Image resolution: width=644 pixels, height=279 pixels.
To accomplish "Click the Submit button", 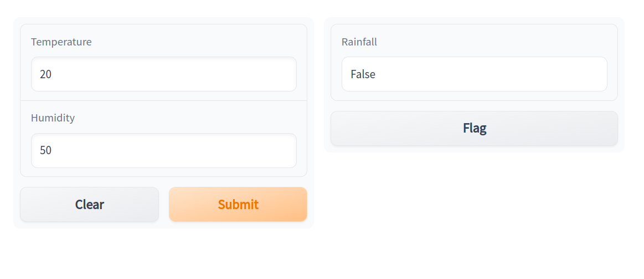I will click(238, 204).
